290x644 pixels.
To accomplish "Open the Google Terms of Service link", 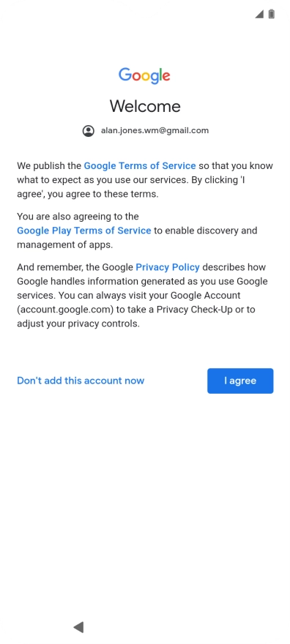I will 140,166.
